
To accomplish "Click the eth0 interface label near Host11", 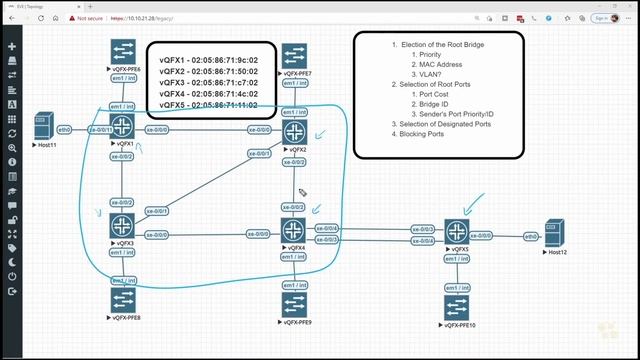I will 64,130.
